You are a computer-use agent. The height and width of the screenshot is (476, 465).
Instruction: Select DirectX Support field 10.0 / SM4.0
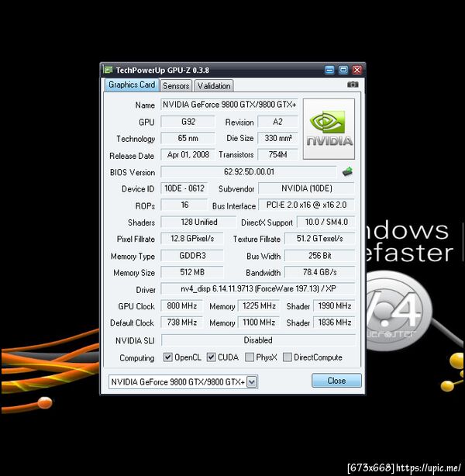326,222
